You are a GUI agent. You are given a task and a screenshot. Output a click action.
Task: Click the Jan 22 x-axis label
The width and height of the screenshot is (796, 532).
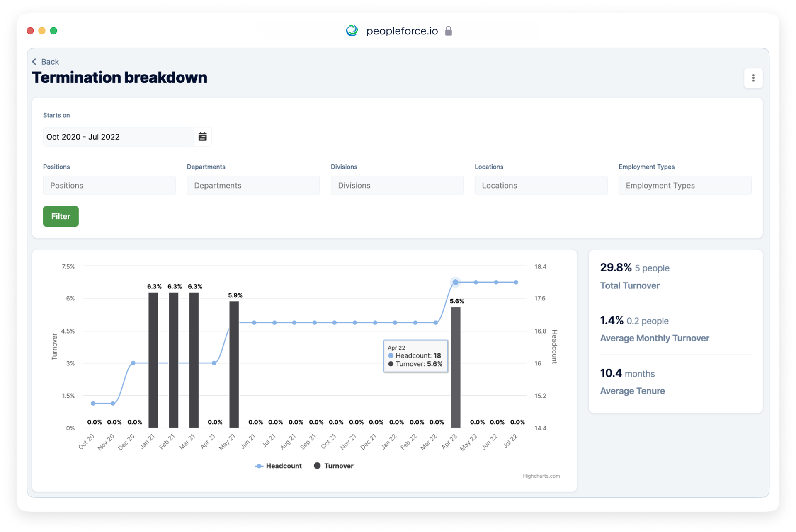coord(389,442)
